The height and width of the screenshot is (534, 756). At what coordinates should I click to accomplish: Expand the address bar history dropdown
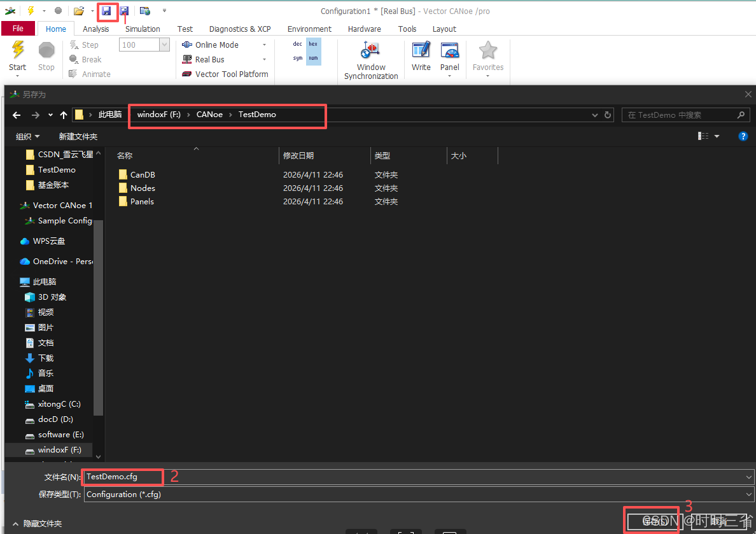click(x=595, y=115)
